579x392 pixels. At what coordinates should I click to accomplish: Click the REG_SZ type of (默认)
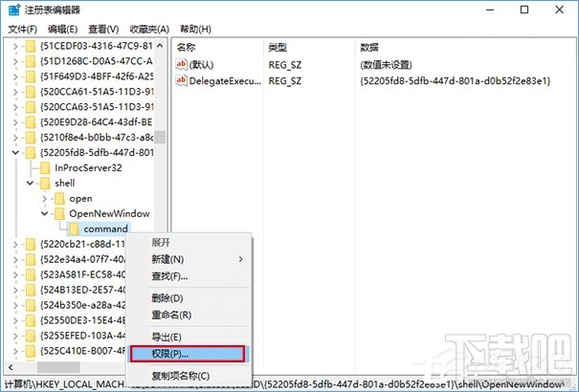pyautogui.click(x=285, y=65)
